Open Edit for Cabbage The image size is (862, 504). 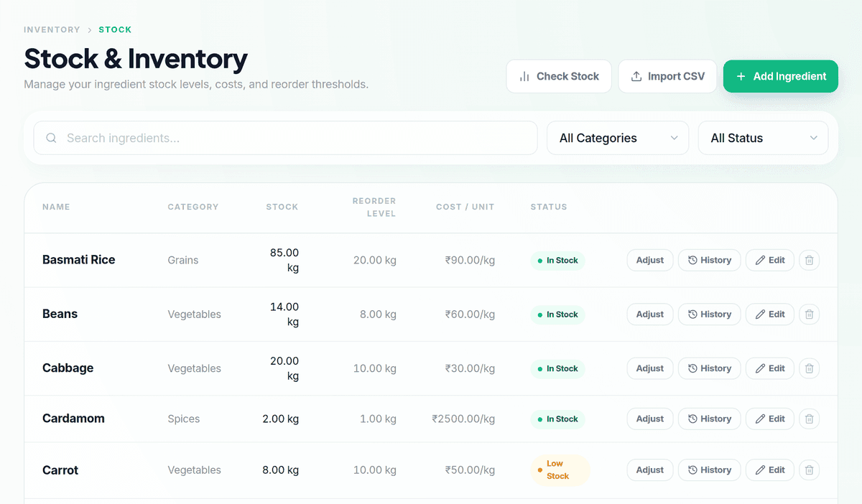(x=770, y=368)
